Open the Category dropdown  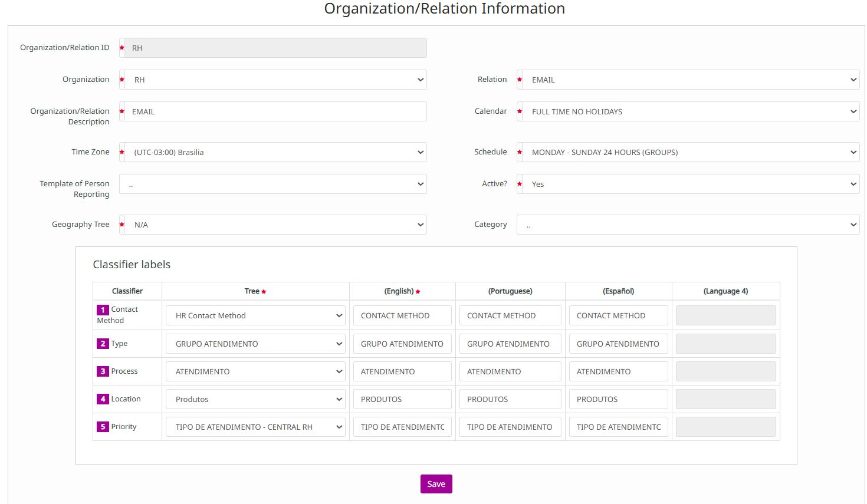pos(688,225)
